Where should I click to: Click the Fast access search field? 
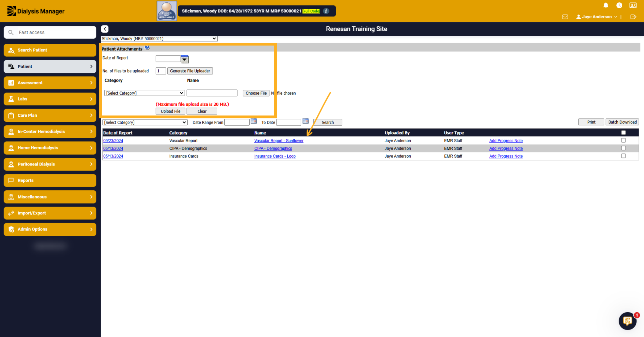(x=50, y=32)
